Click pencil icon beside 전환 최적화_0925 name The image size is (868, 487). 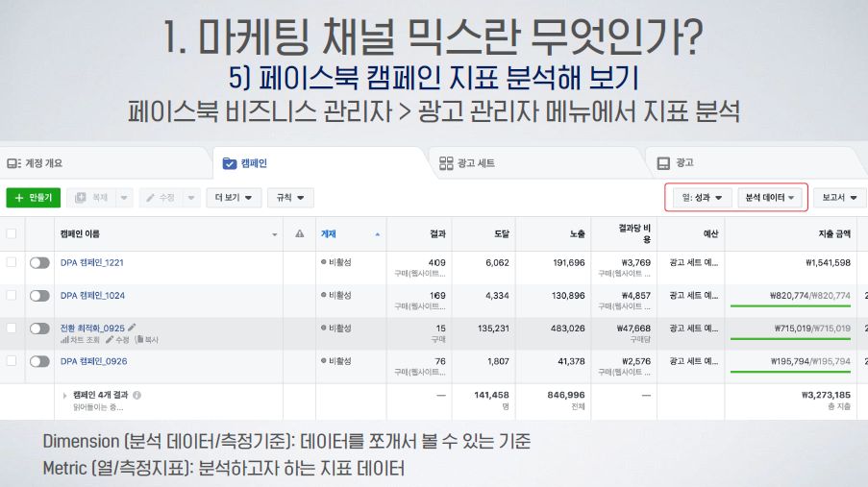click(132, 327)
